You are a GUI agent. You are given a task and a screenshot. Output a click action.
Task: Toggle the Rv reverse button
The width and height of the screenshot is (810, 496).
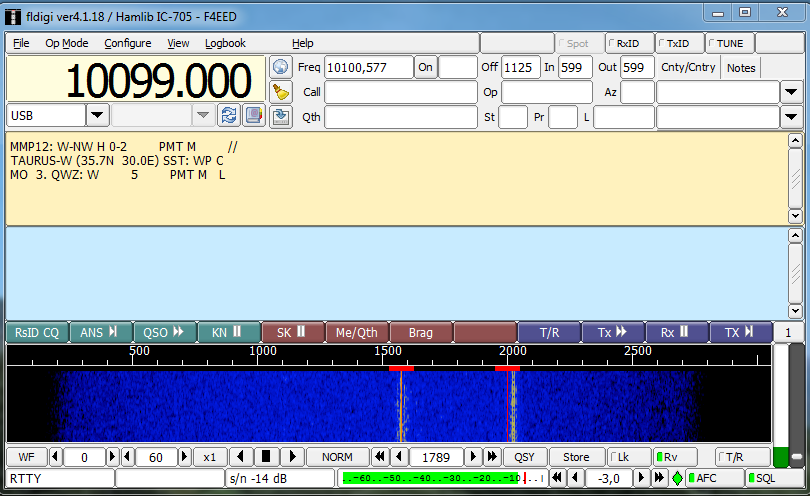676,457
